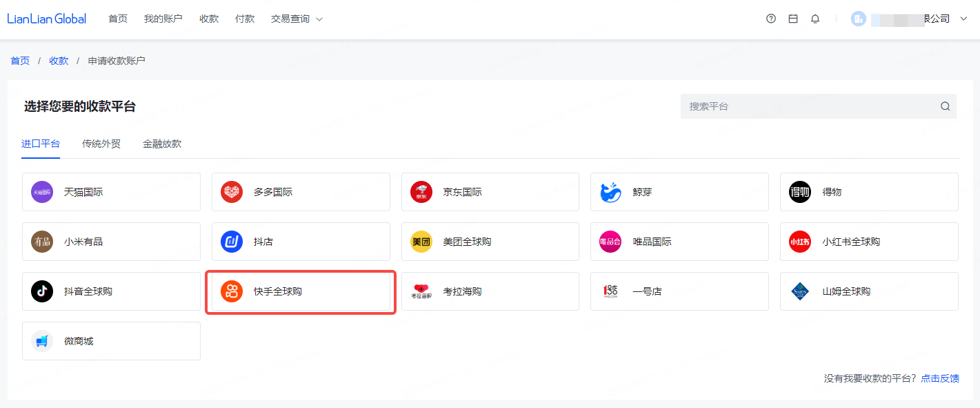Screen dimensions: 980x408
Task: Click the Kuaishou (快手全球购) orange icon
Action: coord(232,291)
